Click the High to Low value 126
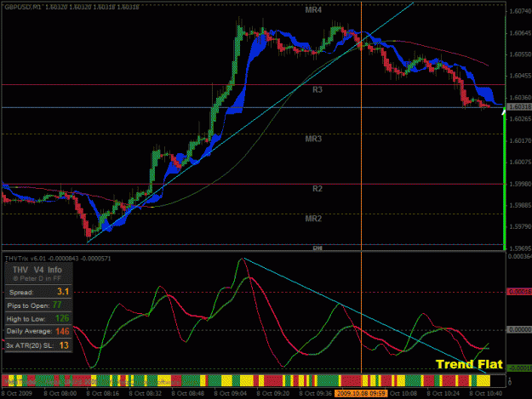The image size is (532, 399). click(x=62, y=318)
